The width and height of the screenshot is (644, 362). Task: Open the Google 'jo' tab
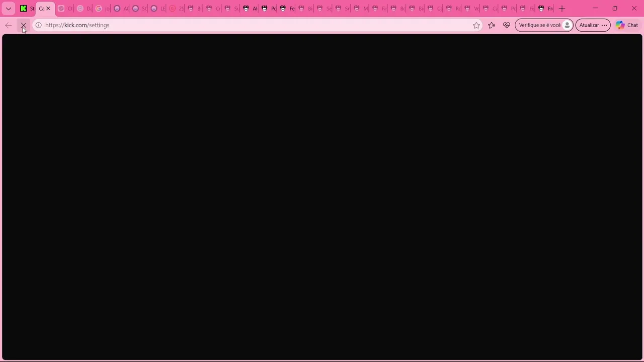click(102, 9)
